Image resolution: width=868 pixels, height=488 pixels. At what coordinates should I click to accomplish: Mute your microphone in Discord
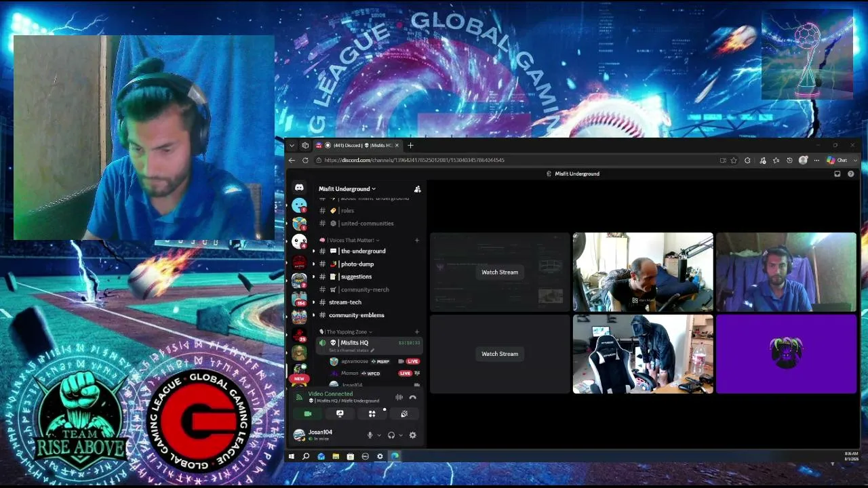(x=370, y=435)
